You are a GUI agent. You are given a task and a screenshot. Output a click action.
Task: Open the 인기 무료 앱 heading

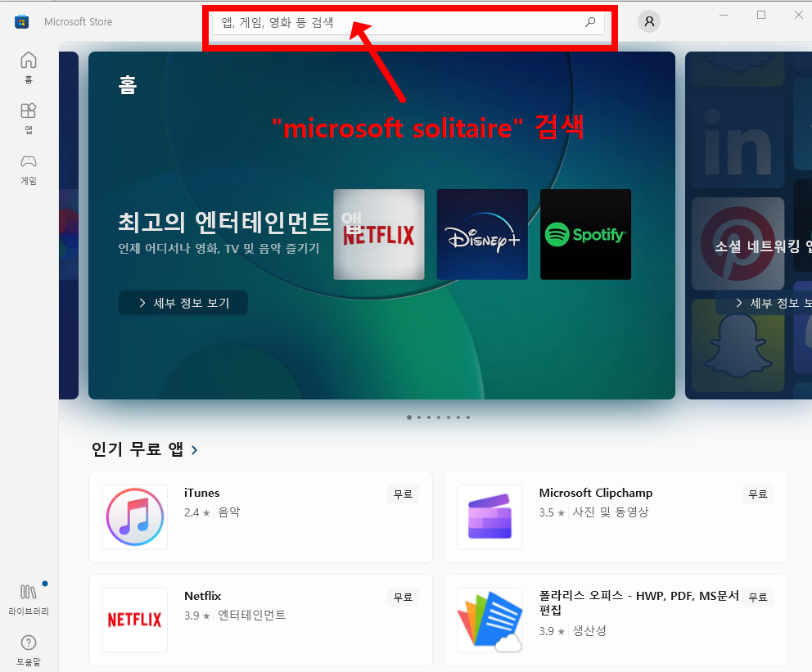pyautogui.click(x=138, y=449)
